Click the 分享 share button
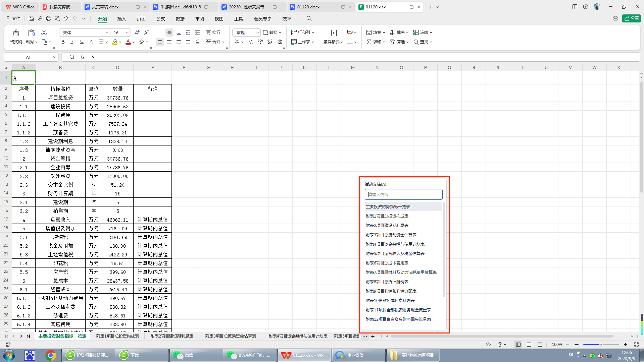Image resolution: width=644 pixels, height=362 pixels. pyautogui.click(x=631, y=18)
